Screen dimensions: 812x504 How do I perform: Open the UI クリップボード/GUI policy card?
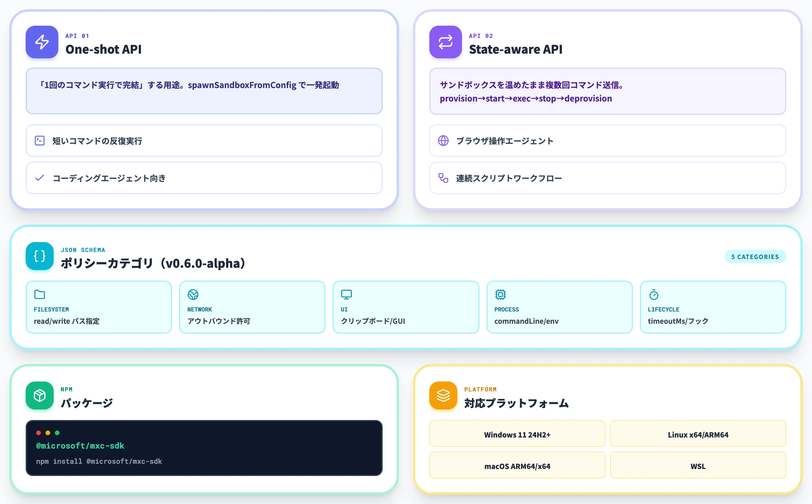pos(406,307)
